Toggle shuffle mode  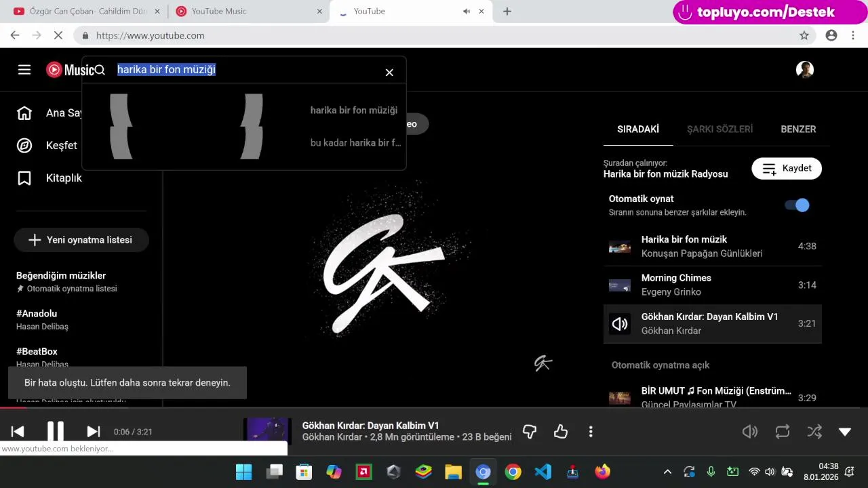pyautogui.click(x=814, y=432)
